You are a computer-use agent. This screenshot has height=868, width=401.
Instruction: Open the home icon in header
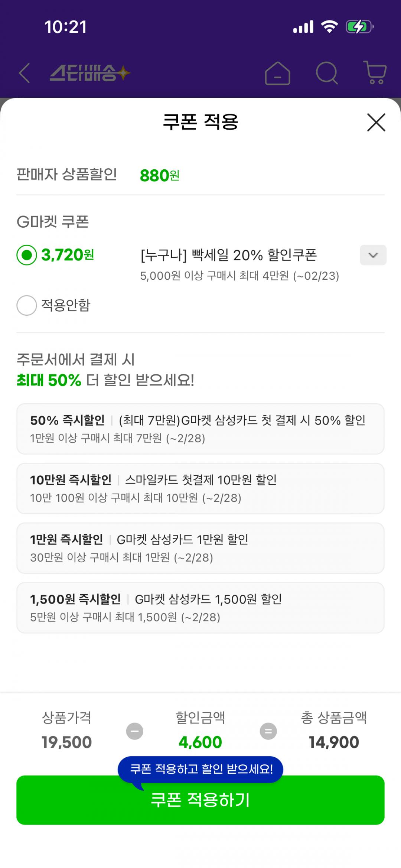tap(277, 73)
